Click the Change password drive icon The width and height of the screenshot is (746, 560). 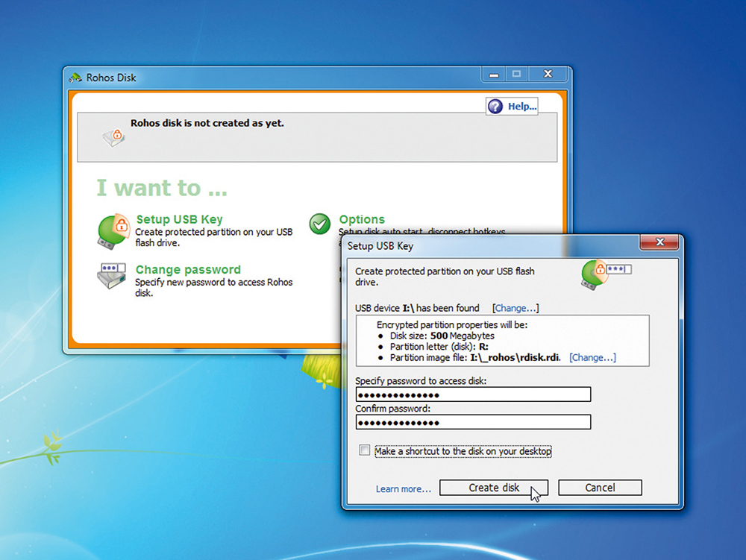tap(111, 276)
